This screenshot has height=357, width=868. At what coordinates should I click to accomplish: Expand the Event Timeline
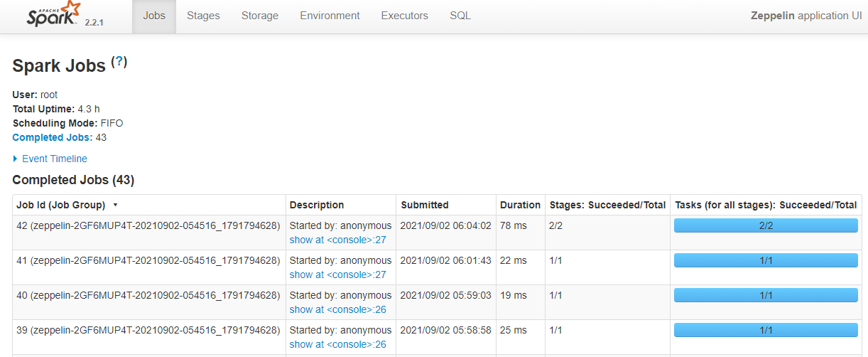[x=50, y=159]
